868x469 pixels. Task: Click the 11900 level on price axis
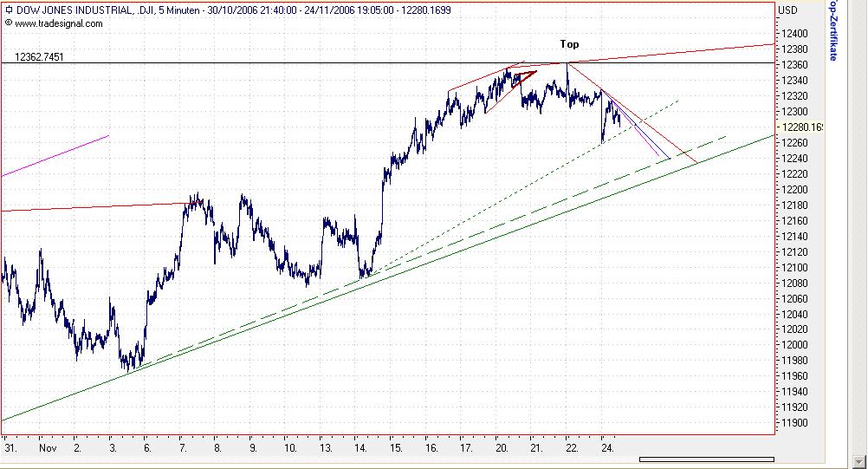tap(794, 422)
